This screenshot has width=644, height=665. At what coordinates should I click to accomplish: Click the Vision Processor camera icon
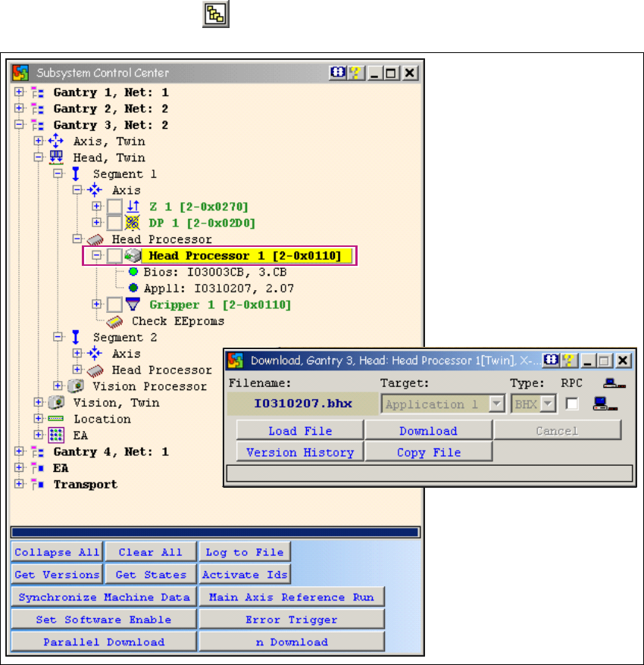pos(76,386)
